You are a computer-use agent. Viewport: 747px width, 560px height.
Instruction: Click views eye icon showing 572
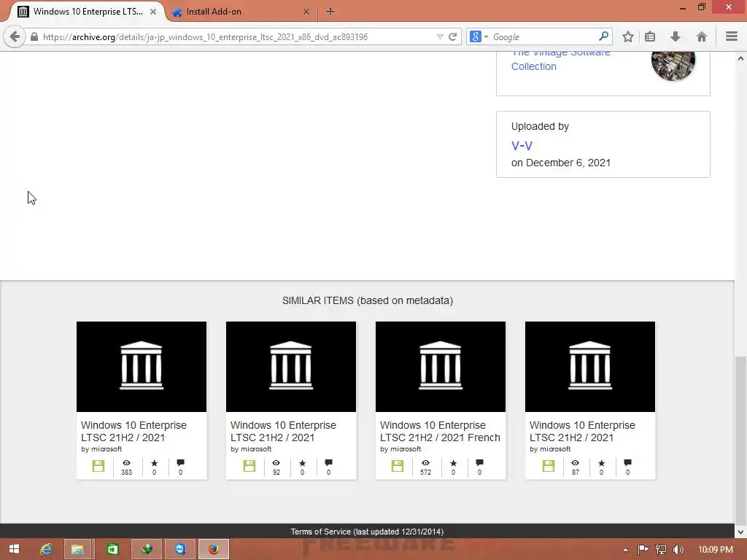click(425, 463)
